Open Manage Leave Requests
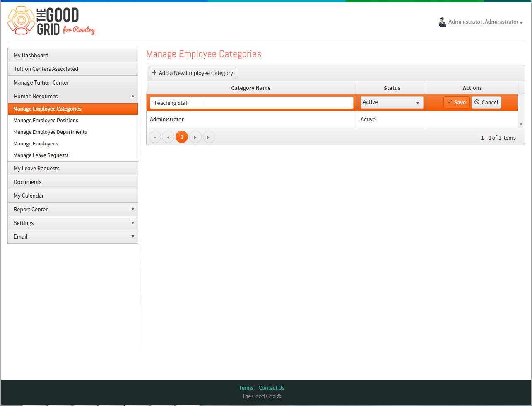Screen dimensions: 532x406 point(41,155)
